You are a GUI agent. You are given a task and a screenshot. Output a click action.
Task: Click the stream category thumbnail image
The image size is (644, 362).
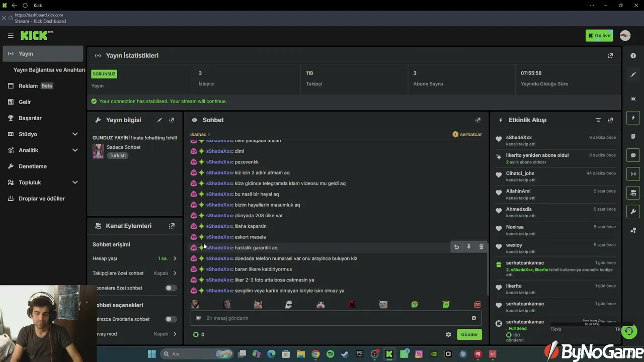pos(98,151)
